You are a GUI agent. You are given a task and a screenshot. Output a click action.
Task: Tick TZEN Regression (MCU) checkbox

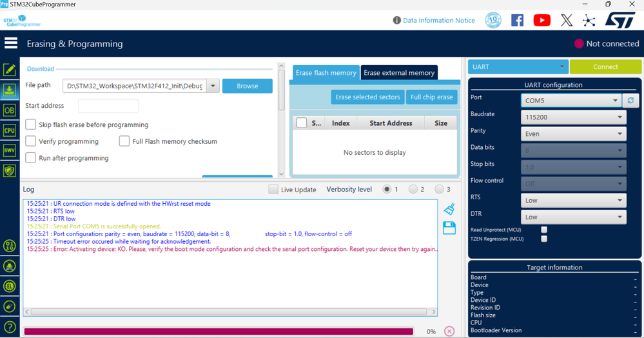[544, 239]
